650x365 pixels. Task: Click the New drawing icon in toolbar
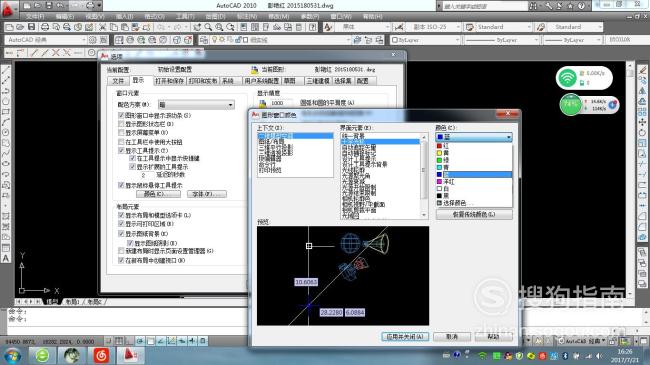(10, 27)
